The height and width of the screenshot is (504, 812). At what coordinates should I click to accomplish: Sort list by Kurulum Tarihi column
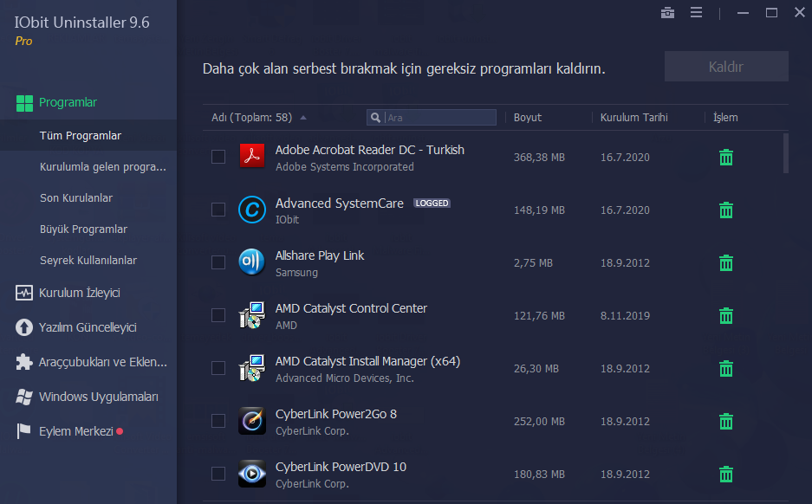click(633, 118)
